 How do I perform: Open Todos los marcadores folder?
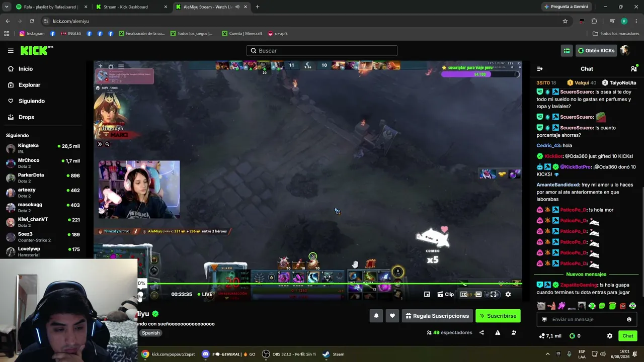(616, 34)
